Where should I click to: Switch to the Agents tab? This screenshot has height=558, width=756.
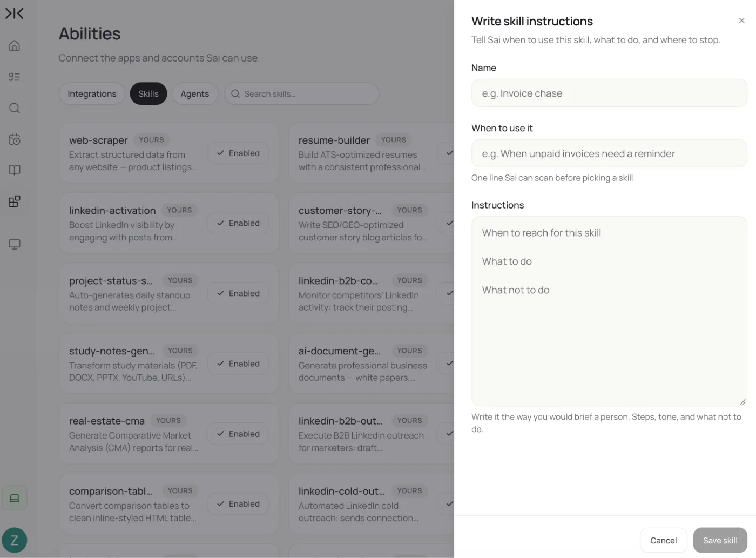[x=194, y=93]
